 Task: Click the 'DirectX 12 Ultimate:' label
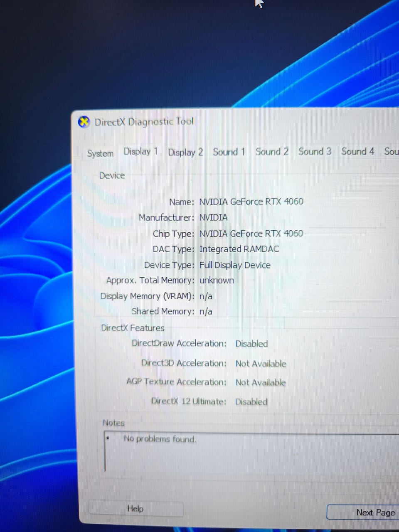189,401
